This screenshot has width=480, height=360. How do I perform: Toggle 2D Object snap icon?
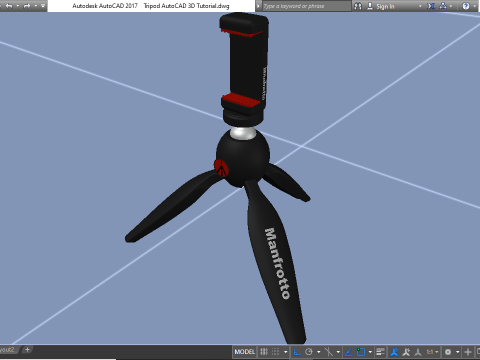361,352
